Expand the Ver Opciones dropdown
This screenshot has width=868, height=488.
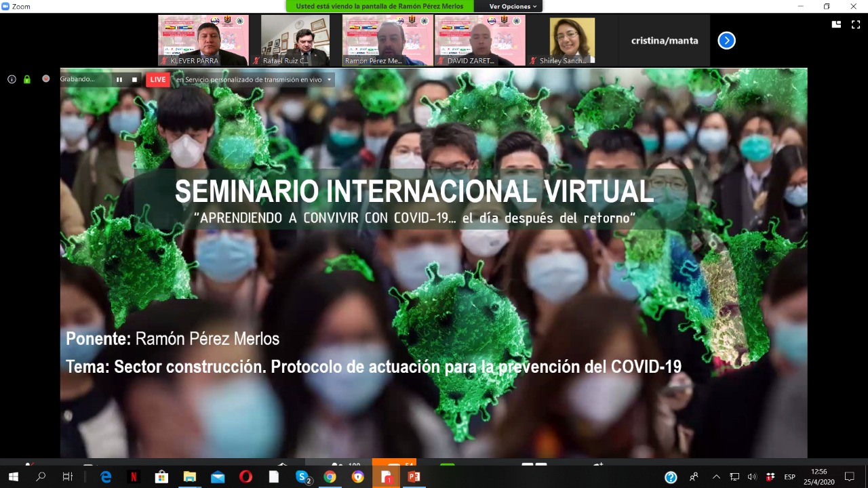(513, 6)
